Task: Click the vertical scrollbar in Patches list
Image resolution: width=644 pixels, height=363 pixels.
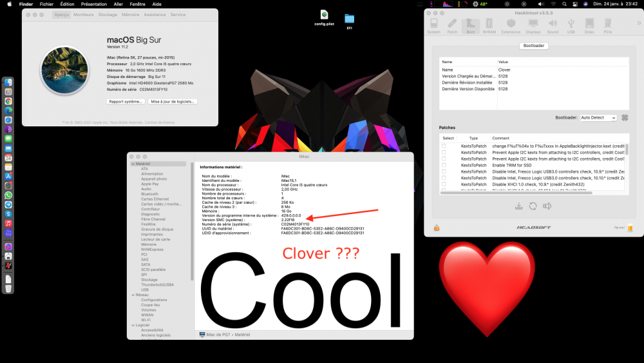Action: 627,149
